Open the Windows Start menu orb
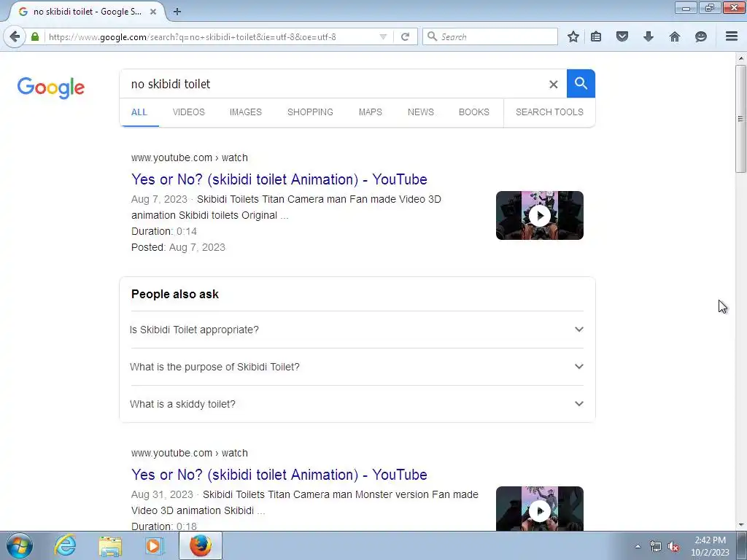Viewport: 747px width, 560px height. coord(20,545)
